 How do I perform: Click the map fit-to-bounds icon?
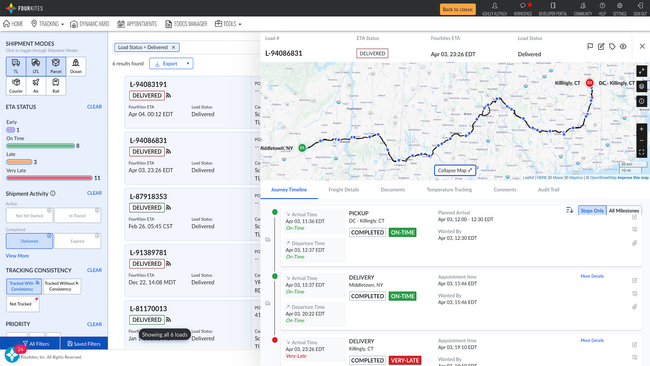[641, 152]
